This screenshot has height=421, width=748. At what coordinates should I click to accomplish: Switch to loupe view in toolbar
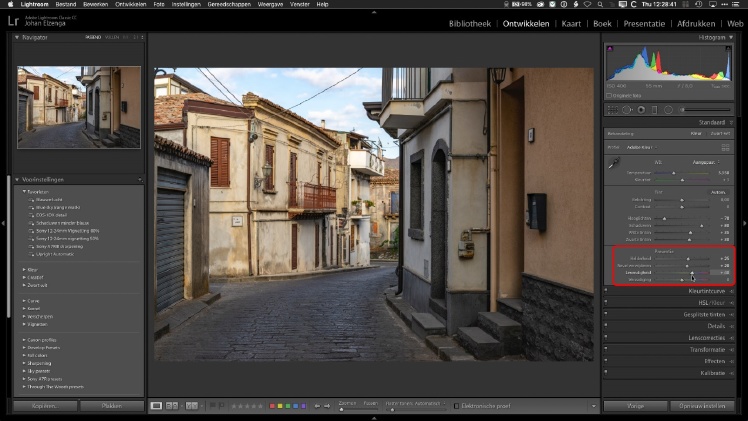(156, 406)
